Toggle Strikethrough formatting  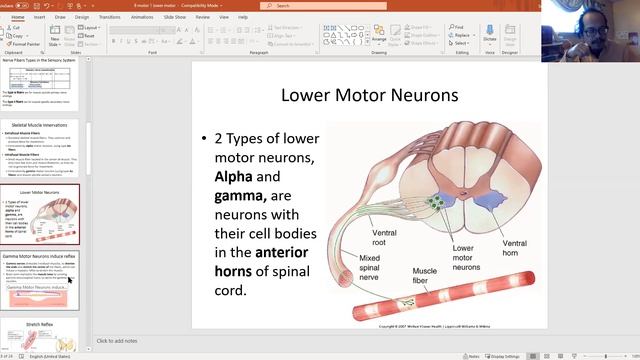[x=144, y=41]
